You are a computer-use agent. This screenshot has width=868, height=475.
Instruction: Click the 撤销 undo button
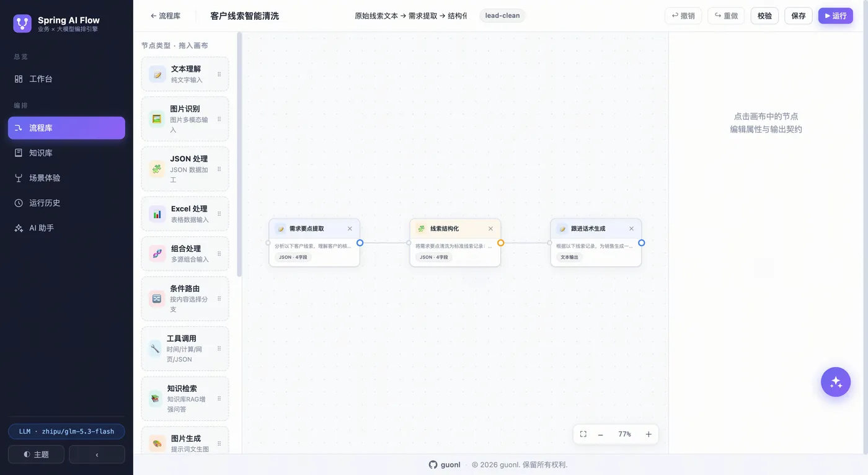pos(683,16)
